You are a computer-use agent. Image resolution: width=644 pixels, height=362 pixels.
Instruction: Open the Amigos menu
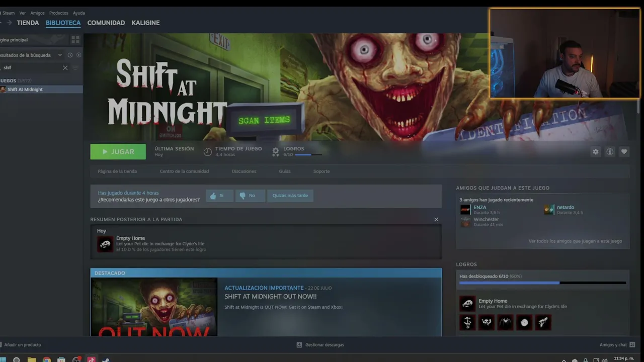click(37, 13)
